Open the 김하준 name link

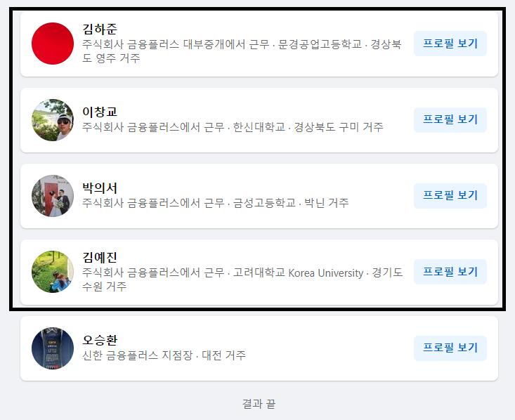pos(100,29)
